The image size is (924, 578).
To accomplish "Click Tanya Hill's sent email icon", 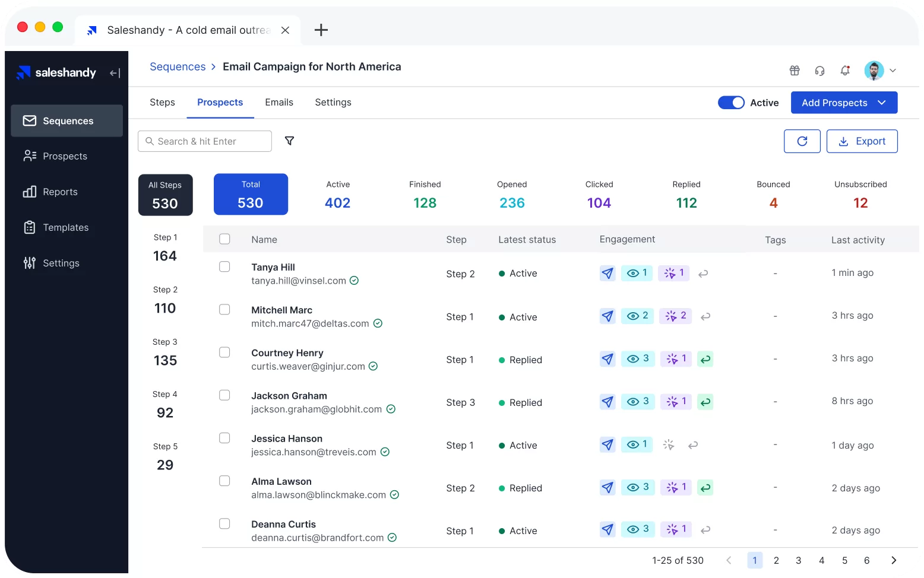I will pos(607,274).
